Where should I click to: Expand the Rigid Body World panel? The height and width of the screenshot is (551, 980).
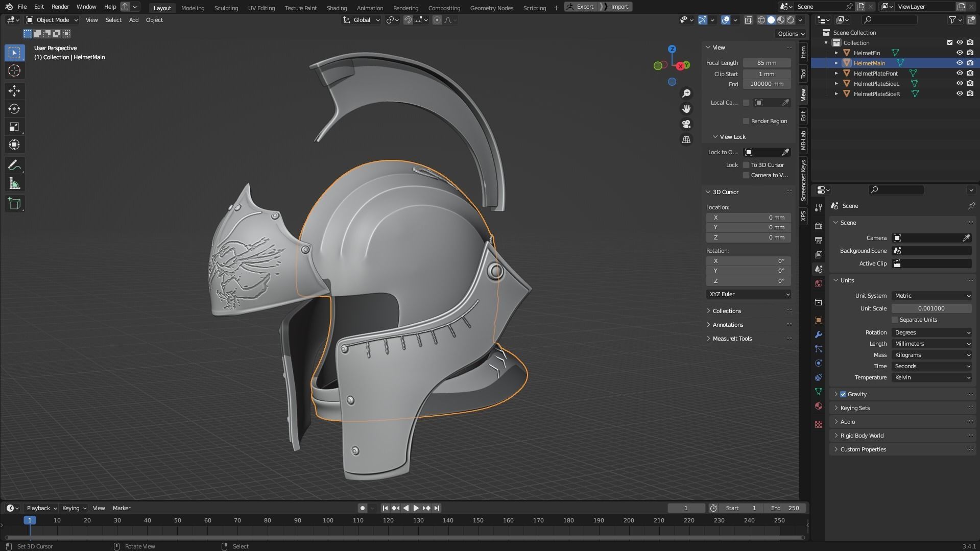pos(862,436)
